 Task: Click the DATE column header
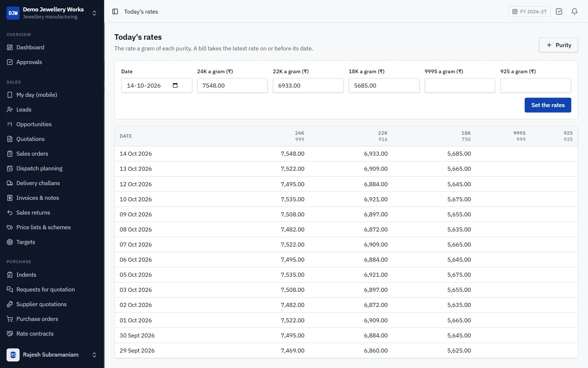pyautogui.click(x=126, y=136)
